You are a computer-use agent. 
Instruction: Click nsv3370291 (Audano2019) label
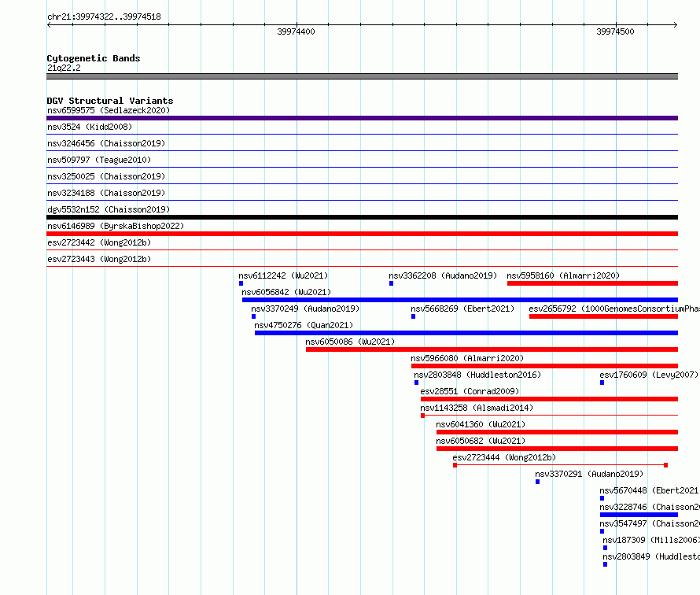point(589,474)
